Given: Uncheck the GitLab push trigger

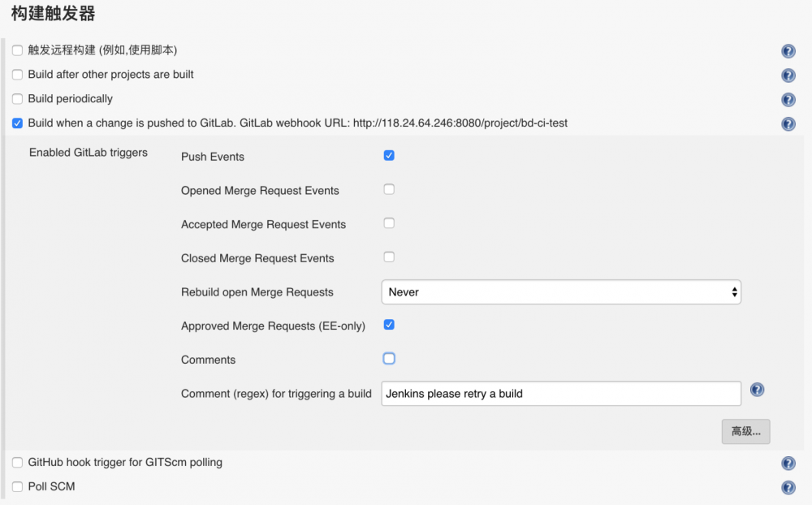Looking at the screenshot, I should (17, 123).
